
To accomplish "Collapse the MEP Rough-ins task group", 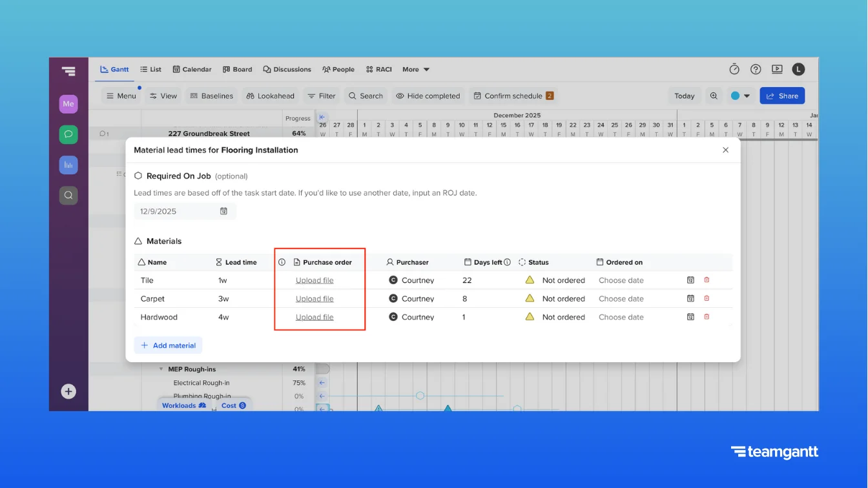I will click(160, 369).
